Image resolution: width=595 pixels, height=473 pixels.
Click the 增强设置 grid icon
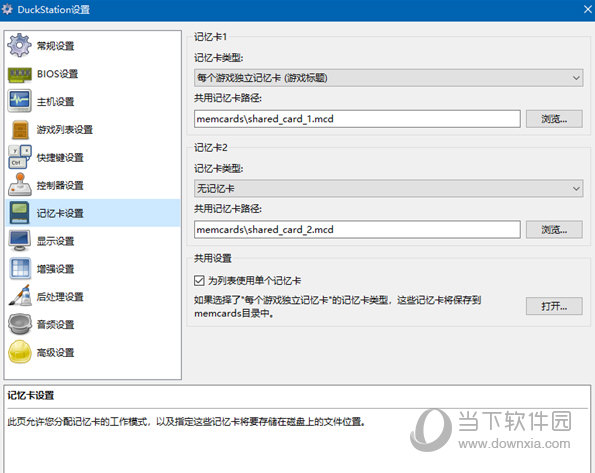tap(19, 268)
